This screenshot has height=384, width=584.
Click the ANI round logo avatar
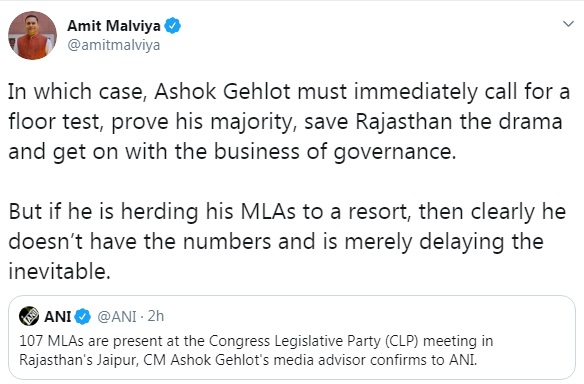[29, 316]
